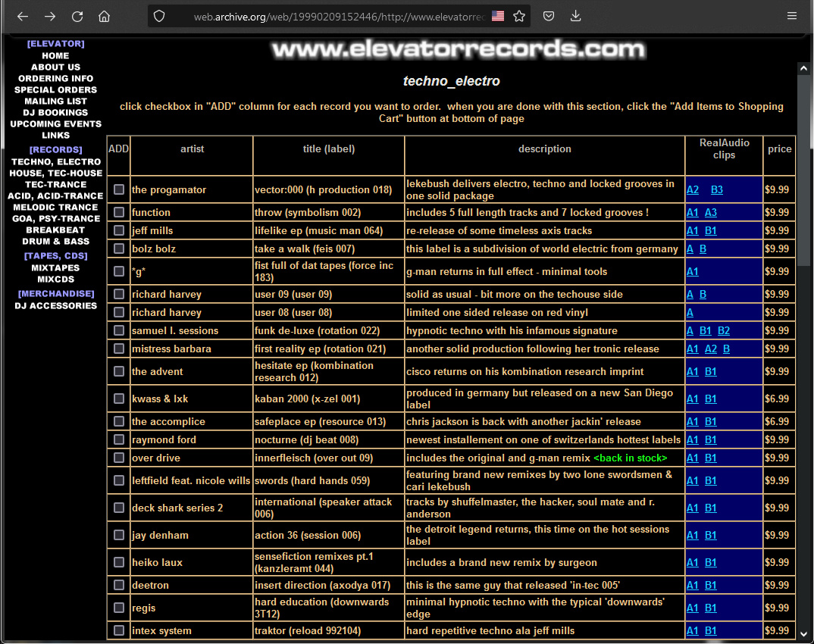
Task: Bookmark this page with the star icon
Action: pos(519,17)
